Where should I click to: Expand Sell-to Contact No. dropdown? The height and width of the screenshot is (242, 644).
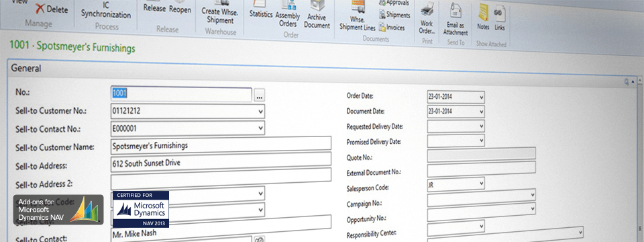click(x=260, y=128)
